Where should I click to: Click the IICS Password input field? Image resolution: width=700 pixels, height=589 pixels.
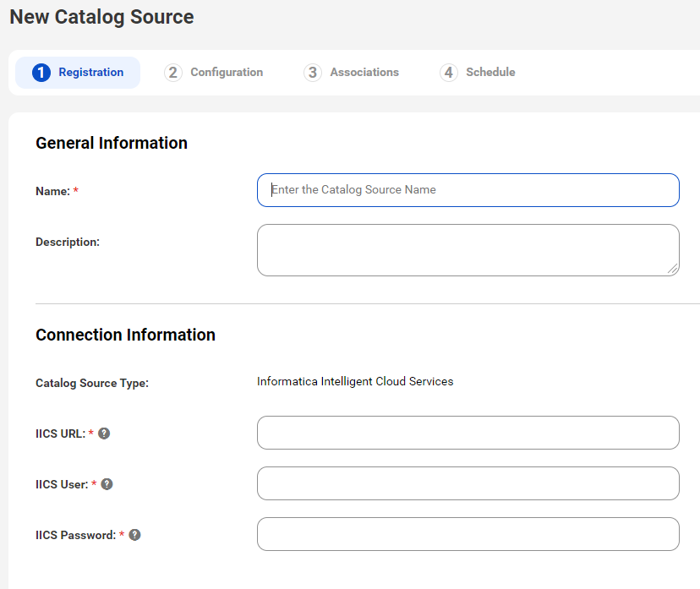(x=468, y=534)
